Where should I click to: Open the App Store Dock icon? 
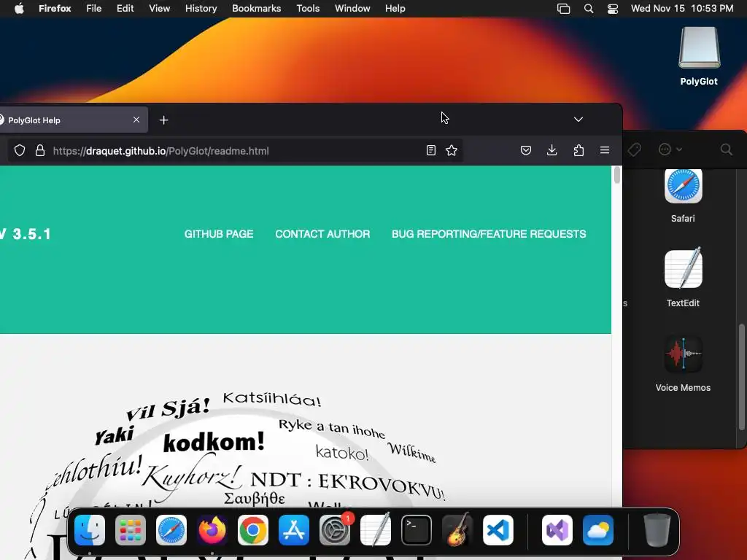[x=294, y=530]
